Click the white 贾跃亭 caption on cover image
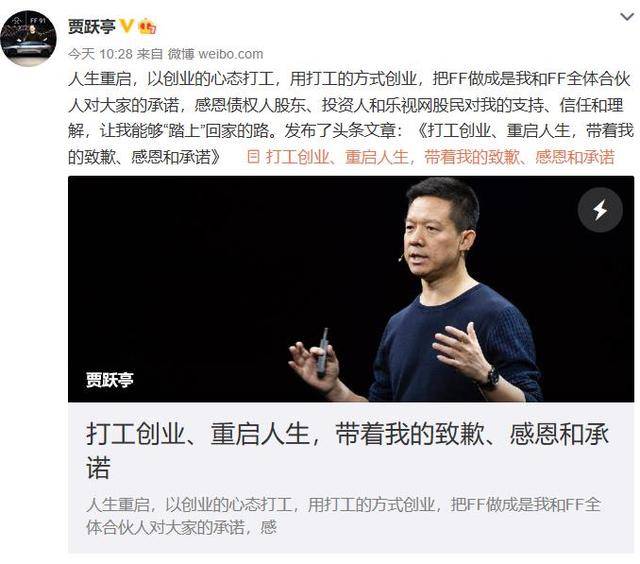The image size is (640, 564). (110, 380)
